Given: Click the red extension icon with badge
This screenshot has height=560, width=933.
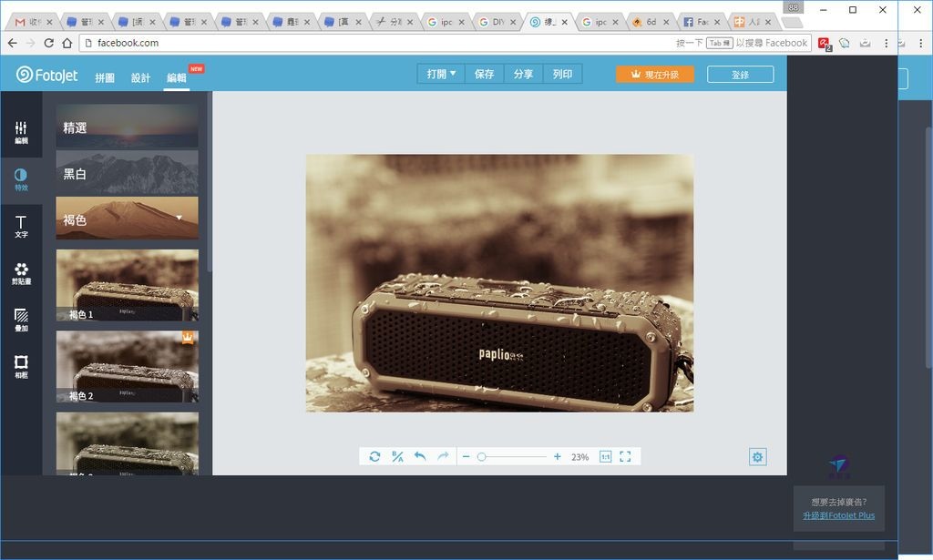Looking at the screenshot, I should point(824,44).
